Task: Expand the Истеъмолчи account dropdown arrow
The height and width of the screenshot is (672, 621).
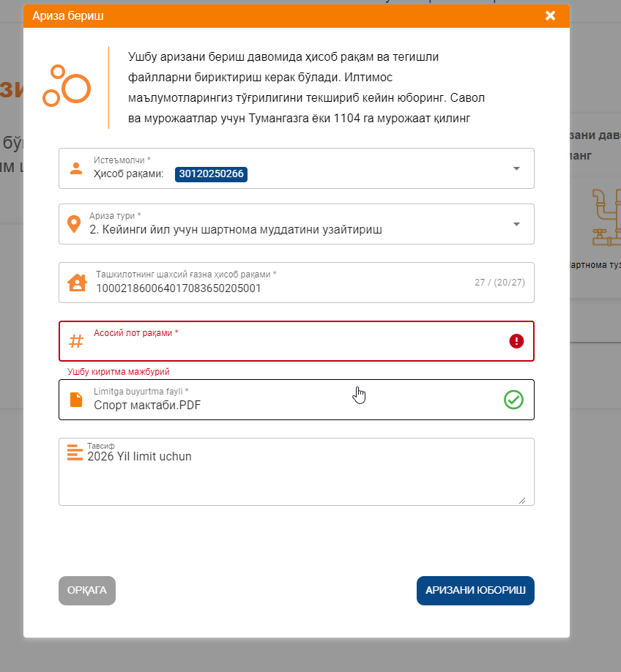Action: coord(516,168)
